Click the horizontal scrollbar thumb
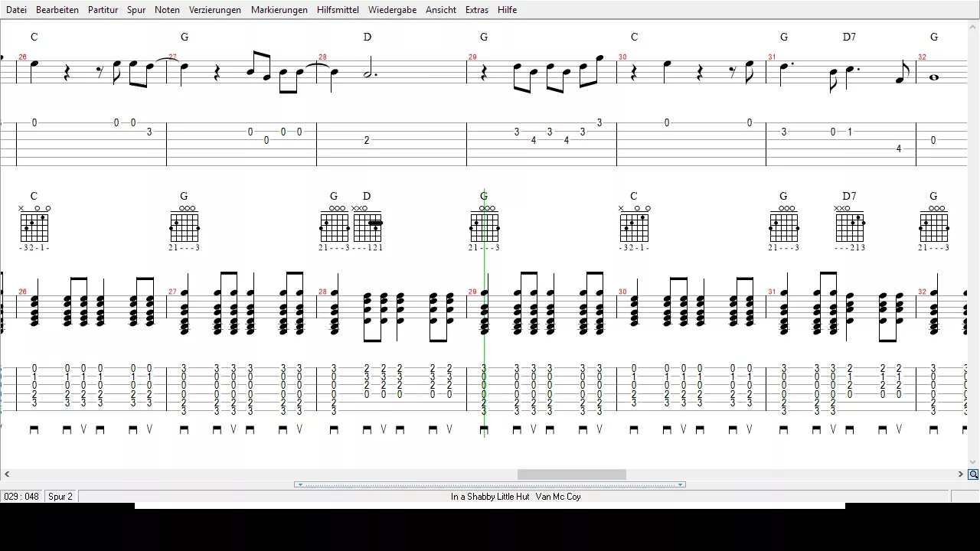The height and width of the screenshot is (551, 980). click(571, 474)
